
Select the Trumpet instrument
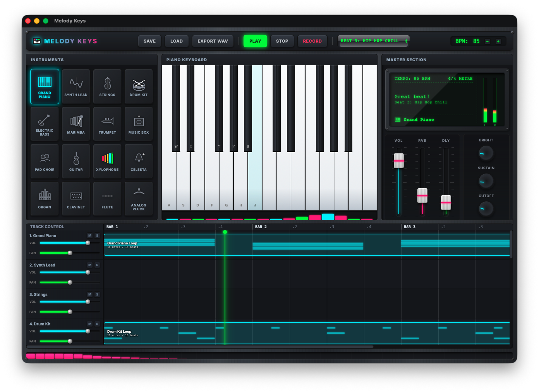(x=107, y=124)
